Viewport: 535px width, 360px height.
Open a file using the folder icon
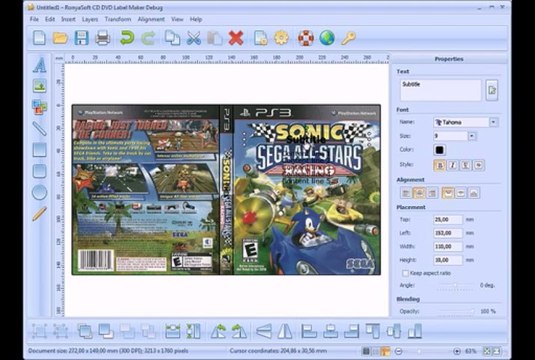click(x=60, y=38)
